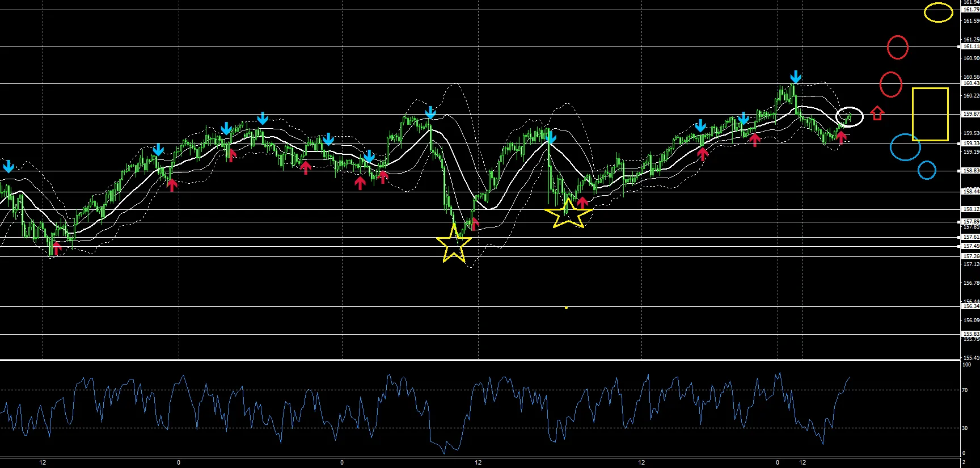The width and height of the screenshot is (980, 468).
Task: Select the red up-arrow under the white ellipse
Action: tap(842, 137)
